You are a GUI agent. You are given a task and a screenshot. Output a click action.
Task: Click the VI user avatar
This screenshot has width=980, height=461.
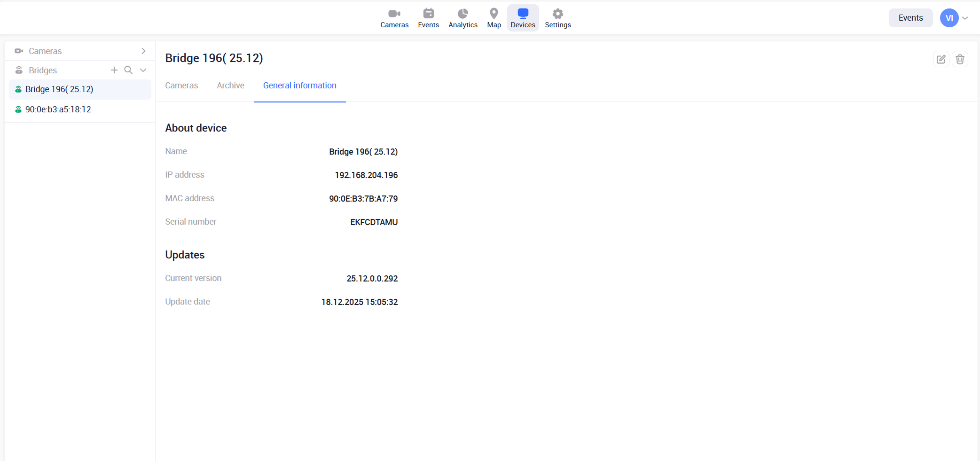click(x=949, y=18)
